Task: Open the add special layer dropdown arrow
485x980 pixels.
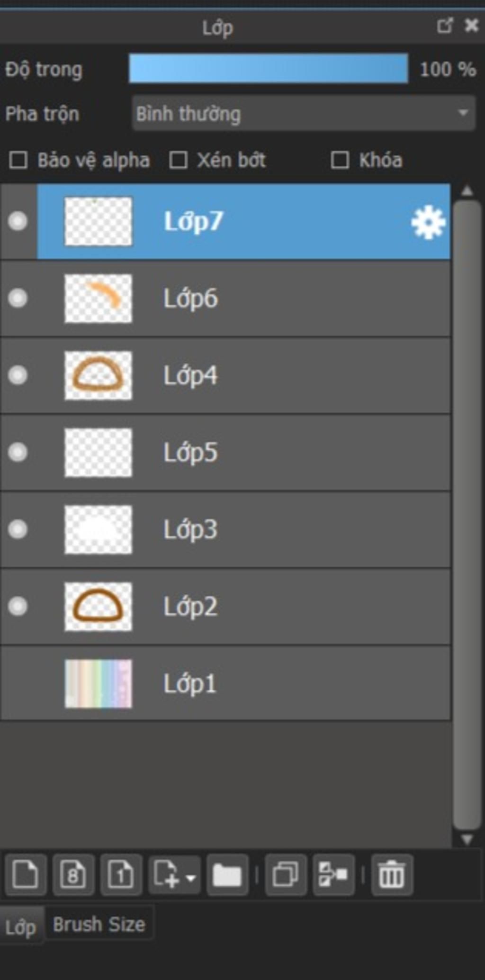Action: [x=191, y=878]
